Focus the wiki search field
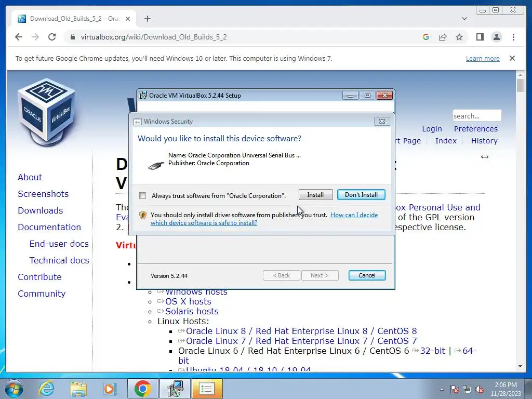 click(477, 116)
